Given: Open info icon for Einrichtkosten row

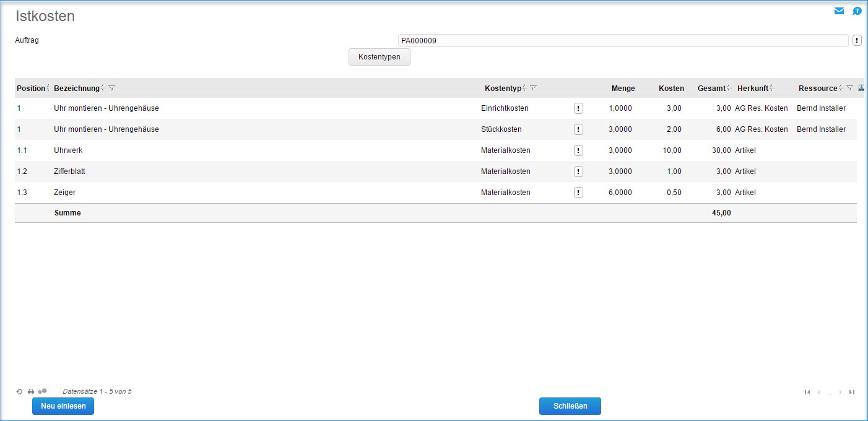Looking at the screenshot, I should pos(578,108).
